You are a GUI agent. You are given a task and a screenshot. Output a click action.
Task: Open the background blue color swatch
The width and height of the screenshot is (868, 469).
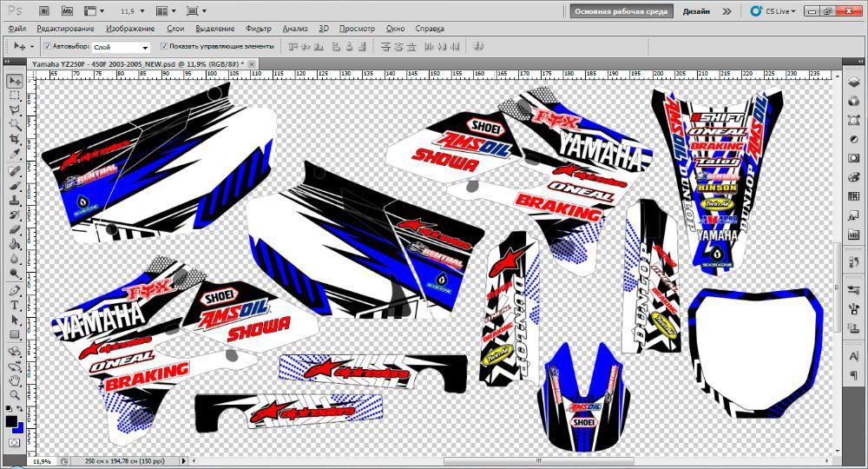20,428
